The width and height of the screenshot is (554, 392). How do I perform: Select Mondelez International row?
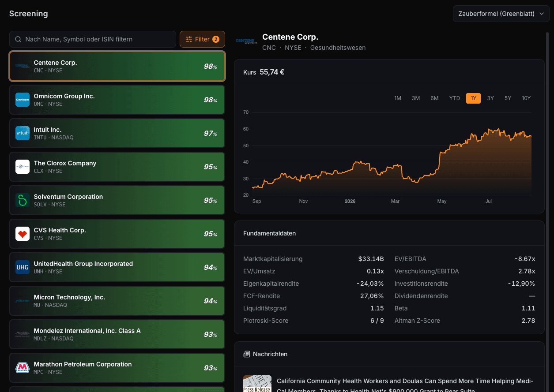pos(117,334)
